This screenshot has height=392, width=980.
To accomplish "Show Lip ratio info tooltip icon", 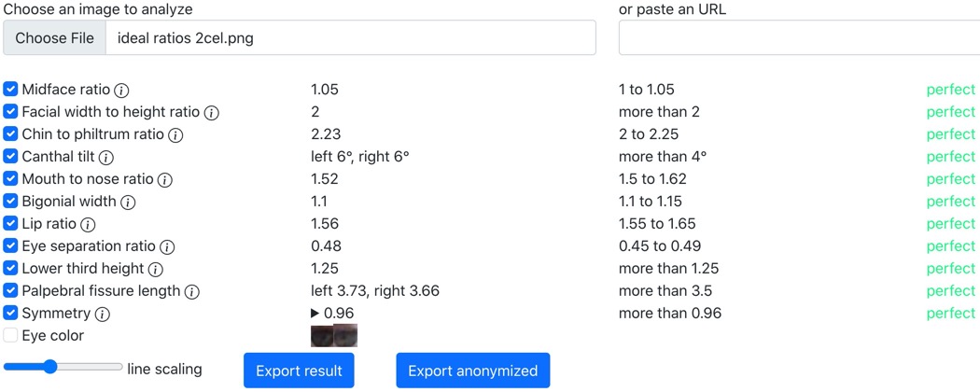I will 88,225.
